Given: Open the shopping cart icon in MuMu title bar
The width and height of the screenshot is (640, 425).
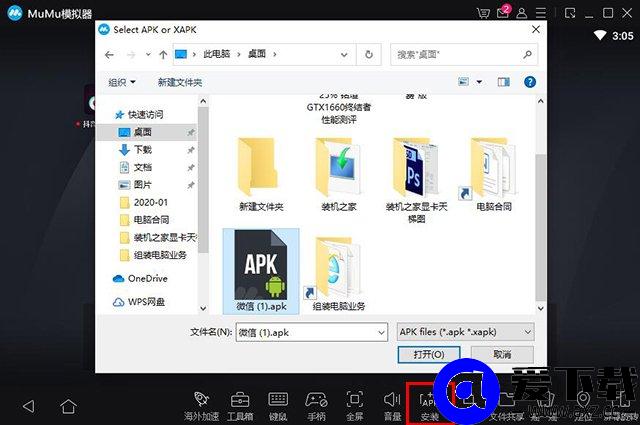Looking at the screenshot, I should tap(483, 13).
